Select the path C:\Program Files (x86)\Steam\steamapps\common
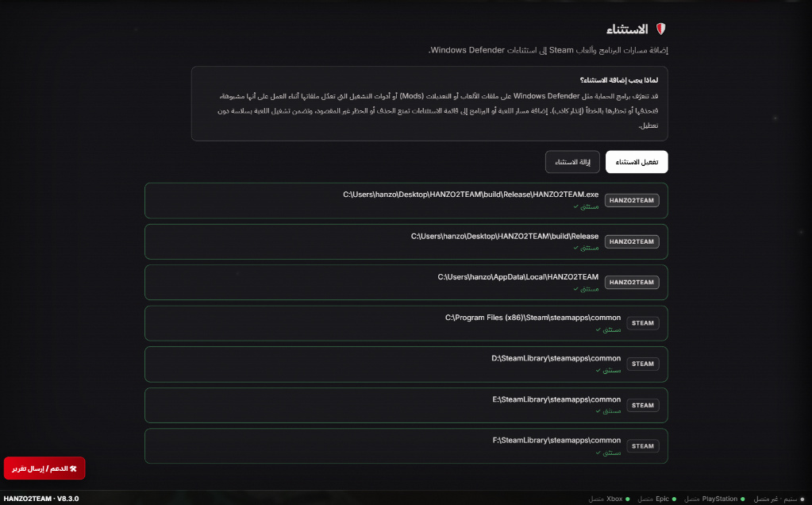The height and width of the screenshot is (505, 812). click(x=533, y=318)
